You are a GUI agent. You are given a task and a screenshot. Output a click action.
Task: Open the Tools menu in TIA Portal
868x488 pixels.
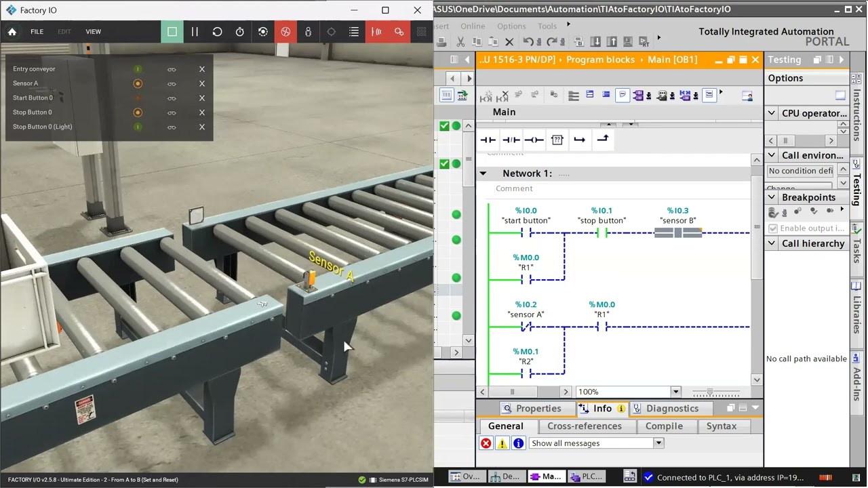pos(547,26)
